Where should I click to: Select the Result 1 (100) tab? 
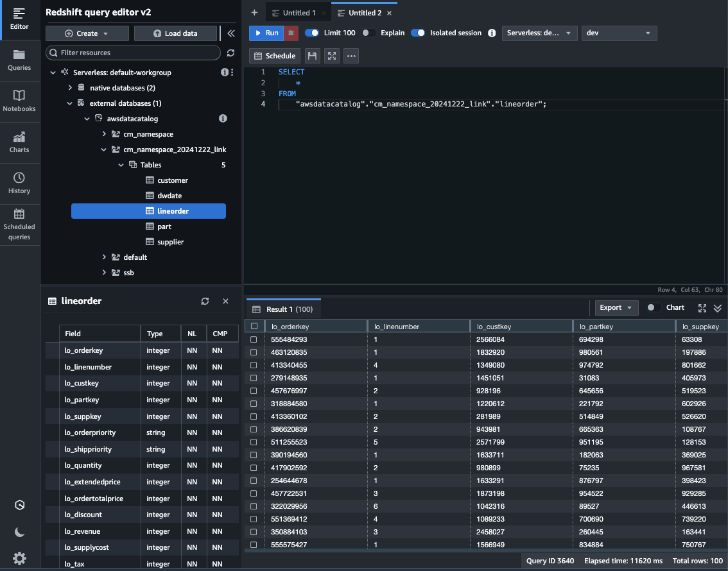tap(283, 309)
